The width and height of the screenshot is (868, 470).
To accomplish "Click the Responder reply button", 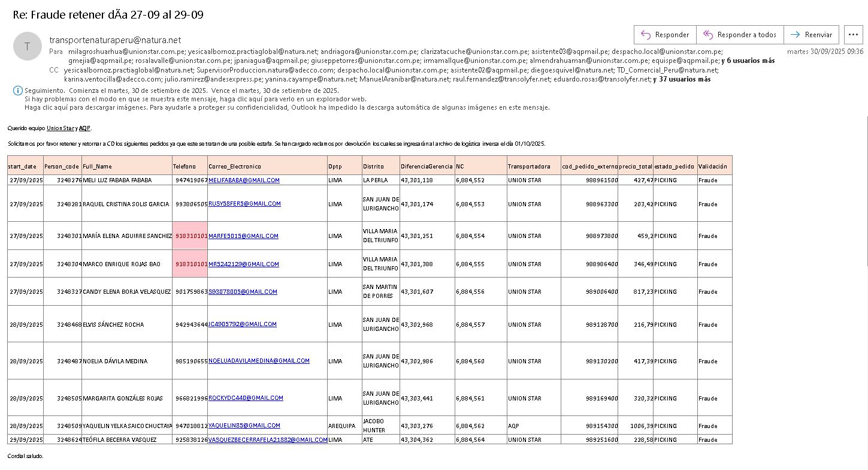I will pyautogui.click(x=665, y=35).
